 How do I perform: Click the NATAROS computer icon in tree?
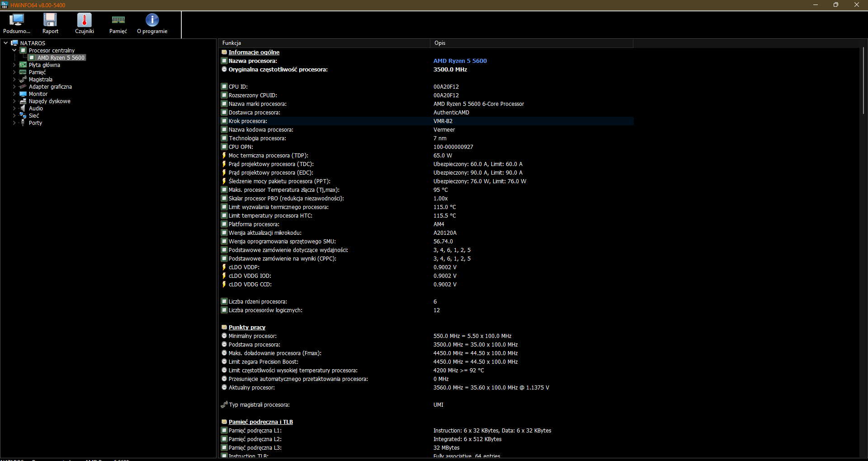tap(14, 43)
